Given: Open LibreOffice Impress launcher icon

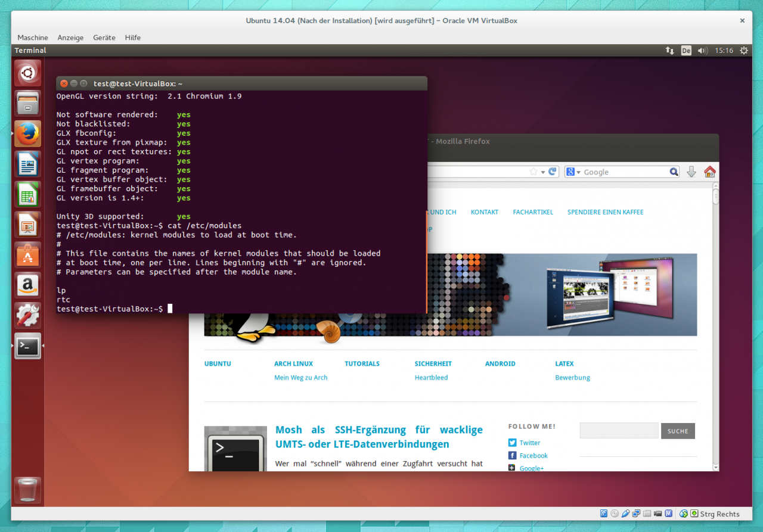Looking at the screenshot, I should (27, 225).
